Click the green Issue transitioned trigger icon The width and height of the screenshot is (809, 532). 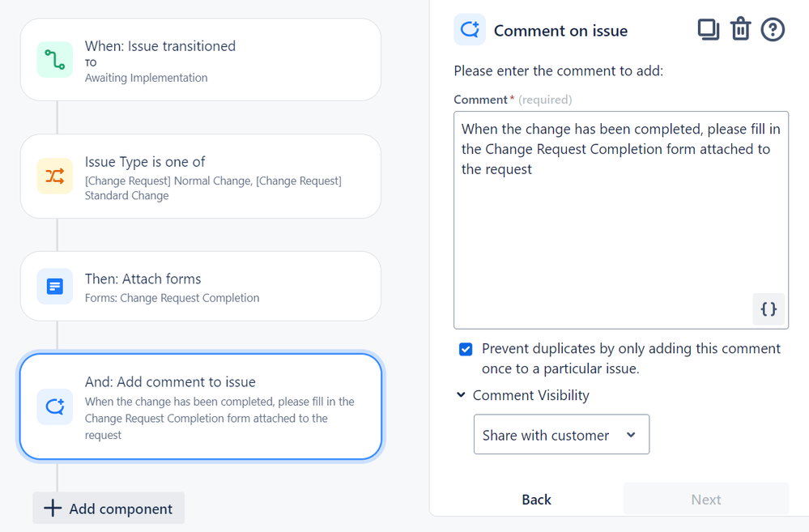coord(53,59)
